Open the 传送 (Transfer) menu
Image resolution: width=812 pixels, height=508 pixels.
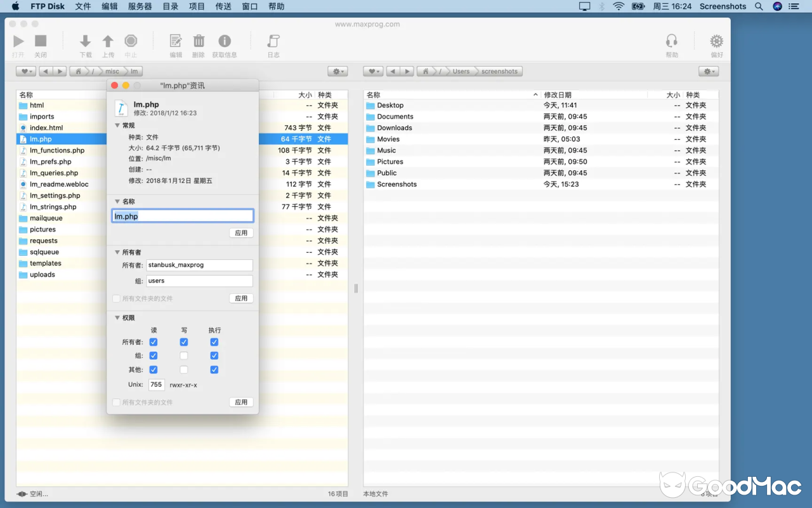[x=223, y=6]
